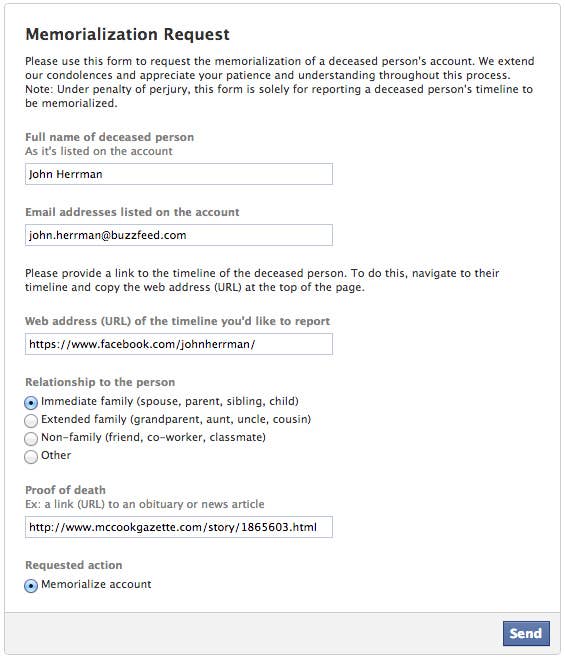
Task: Click the 'Proof of death' label
Action: (x=65, y=490)
